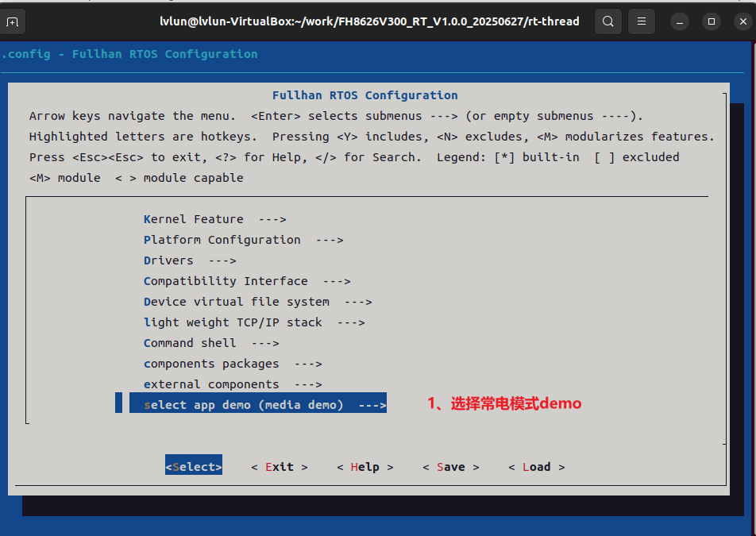Open the Platform Configuration submenu
This screenshot has height=536, width=756.
point(244,240)
